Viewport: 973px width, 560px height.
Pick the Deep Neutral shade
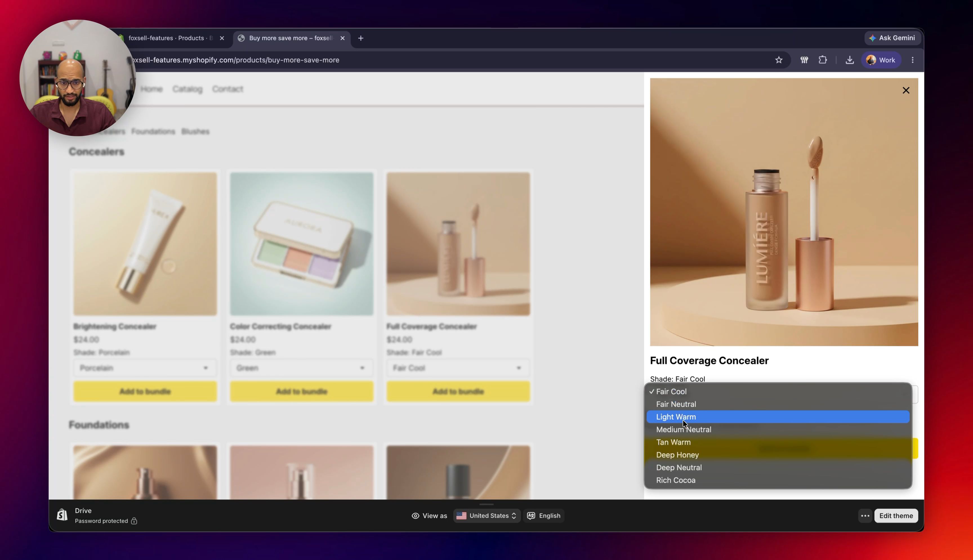[778, 468]
